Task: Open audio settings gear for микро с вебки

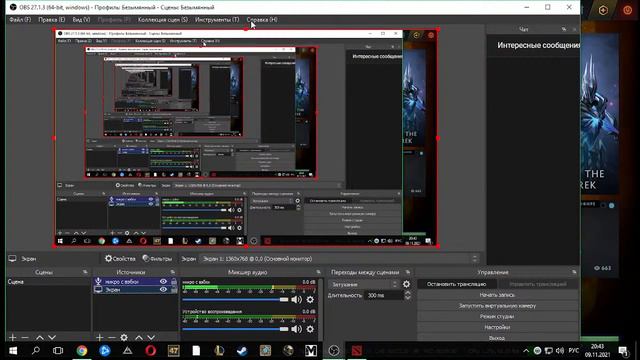Action: (x=310, y=300)
